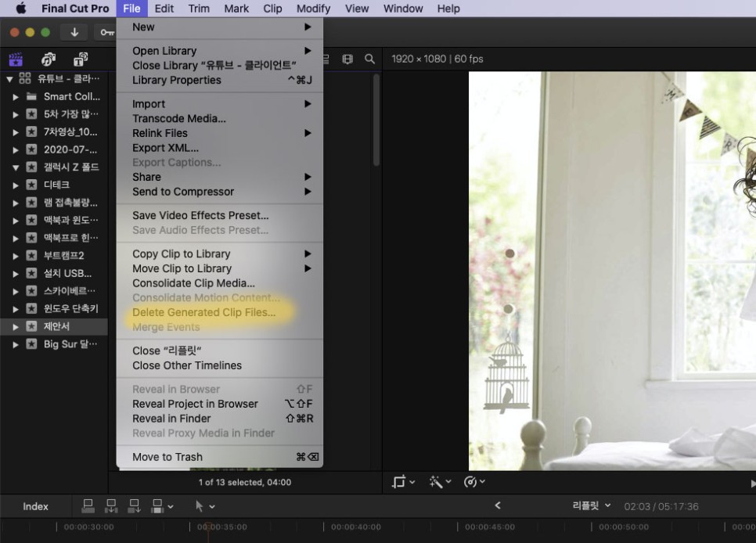Click the overwrite clip icon
The height and width of the screenshot is (543, 756).
coord(157,506)
